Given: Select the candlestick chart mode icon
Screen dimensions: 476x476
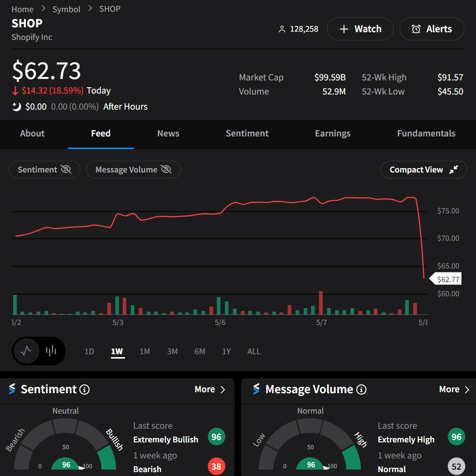Looking at the screenshot, I should 51,351.
